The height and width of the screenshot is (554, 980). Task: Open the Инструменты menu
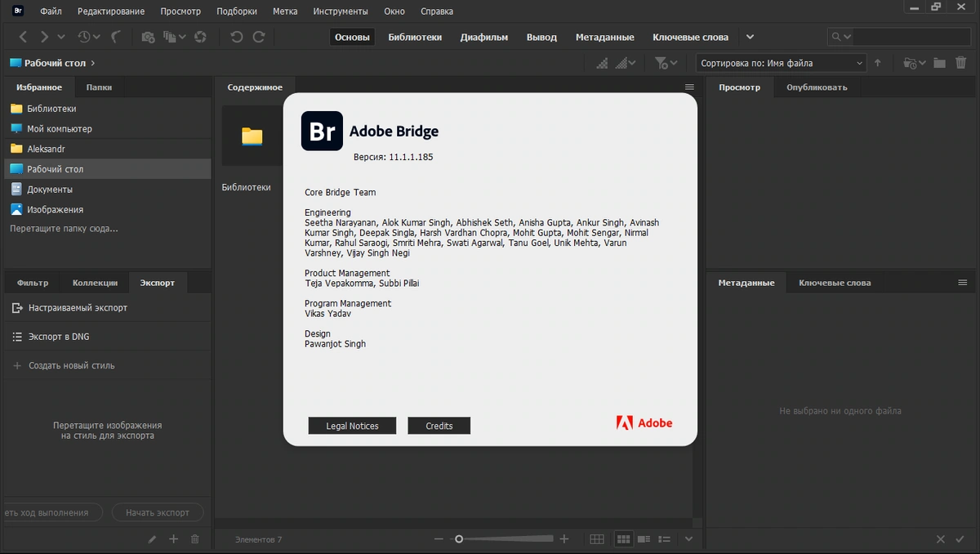[x=341, y=11]
